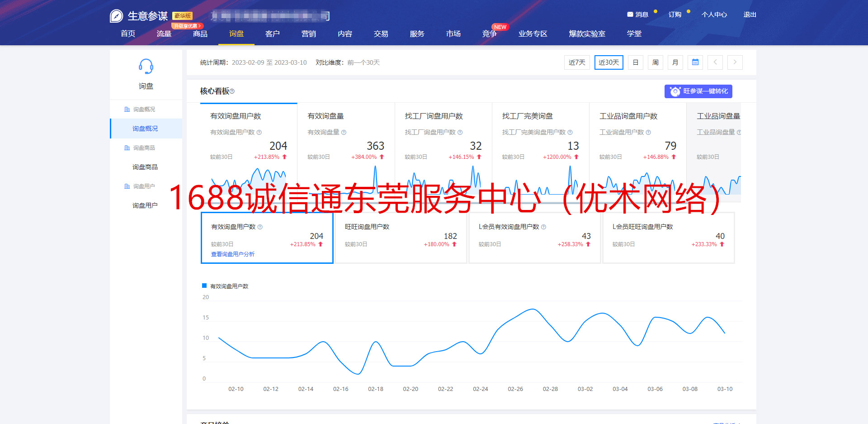
Task: Click the 旺参谋一键转化 button
Action: (698, 91)
